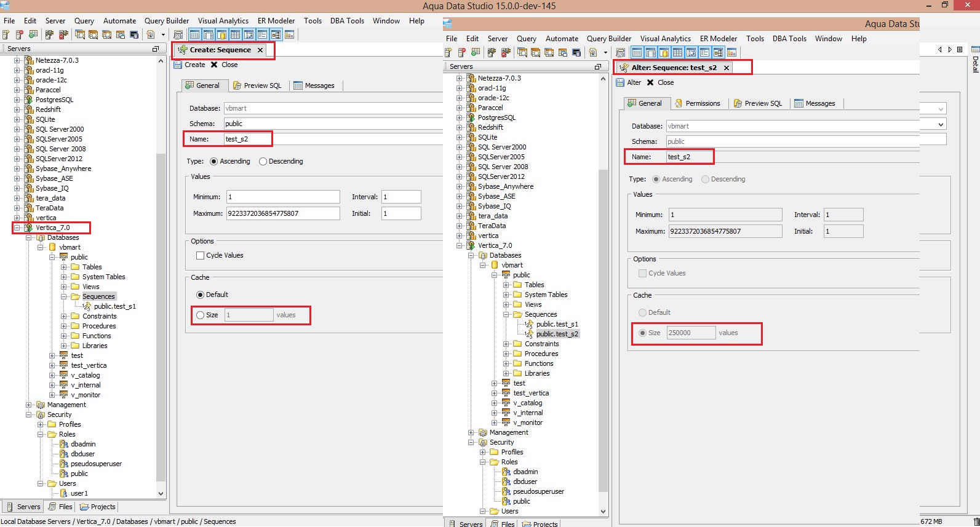Click Close button in Alter Sequence editor
Image resolution: width=980 pixels, height=527 pixels.
coord(660,82)
